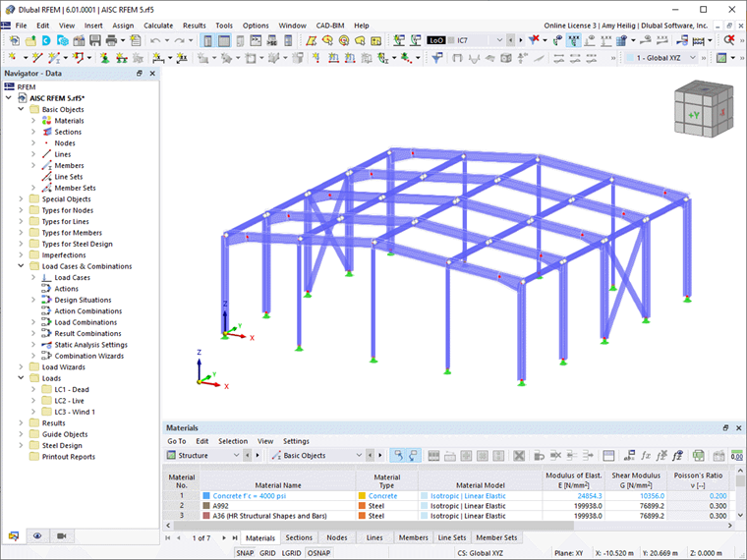
Task: Open the 1 - Global XYZ coordinate system dropdown
Action: (x=693, y=58)
